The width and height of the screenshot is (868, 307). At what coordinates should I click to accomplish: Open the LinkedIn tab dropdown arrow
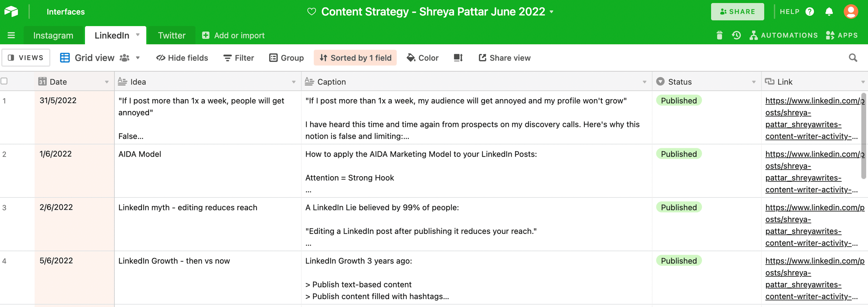tap(138, 35)
